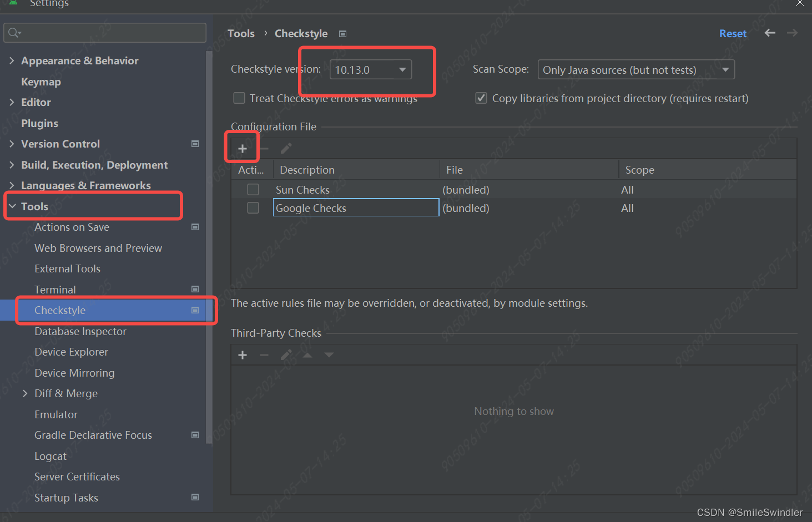This screenshot has height=522, width=812.
Task: Edit a third-party check using pencil icon
Action: coord(286,354)
